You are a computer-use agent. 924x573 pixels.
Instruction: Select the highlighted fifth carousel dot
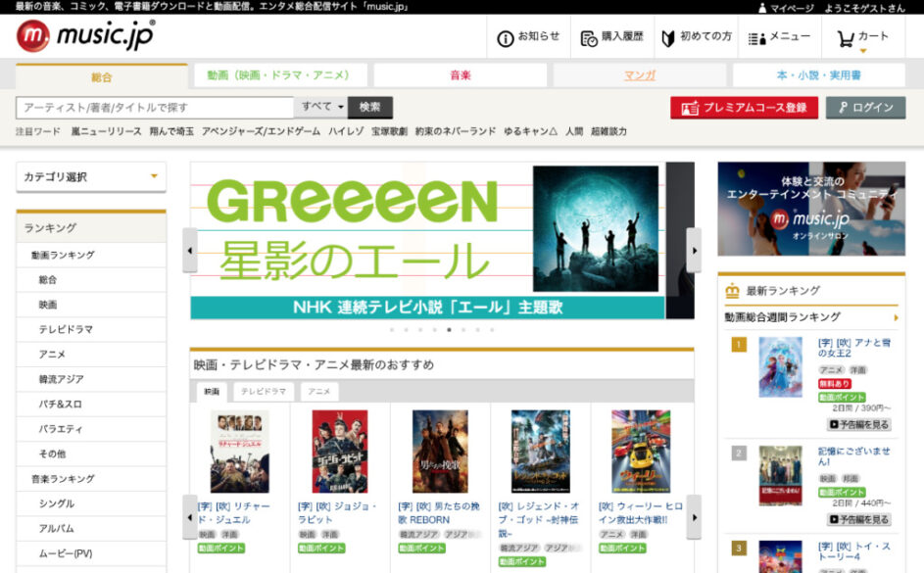pyautogui.click(x=449, y=330)
